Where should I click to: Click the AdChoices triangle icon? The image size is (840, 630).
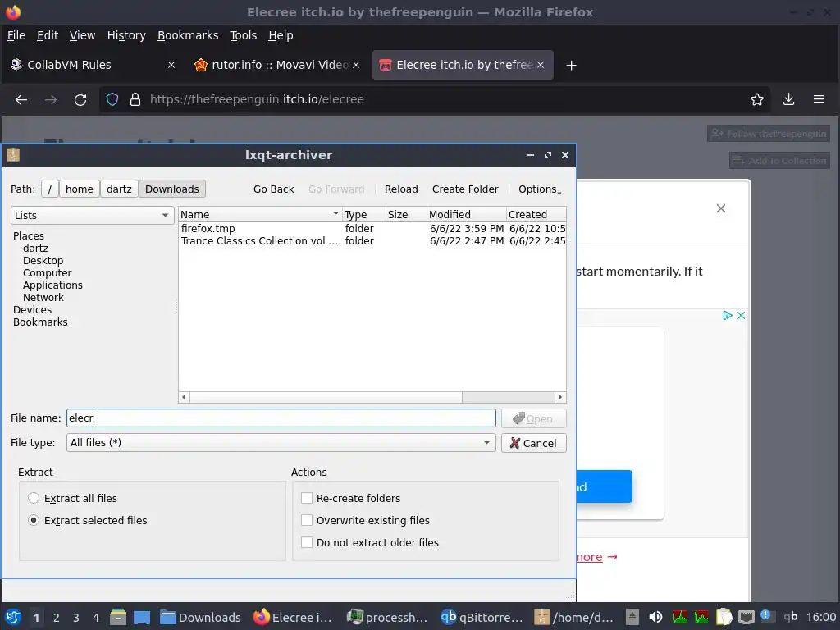click(728, 316)
